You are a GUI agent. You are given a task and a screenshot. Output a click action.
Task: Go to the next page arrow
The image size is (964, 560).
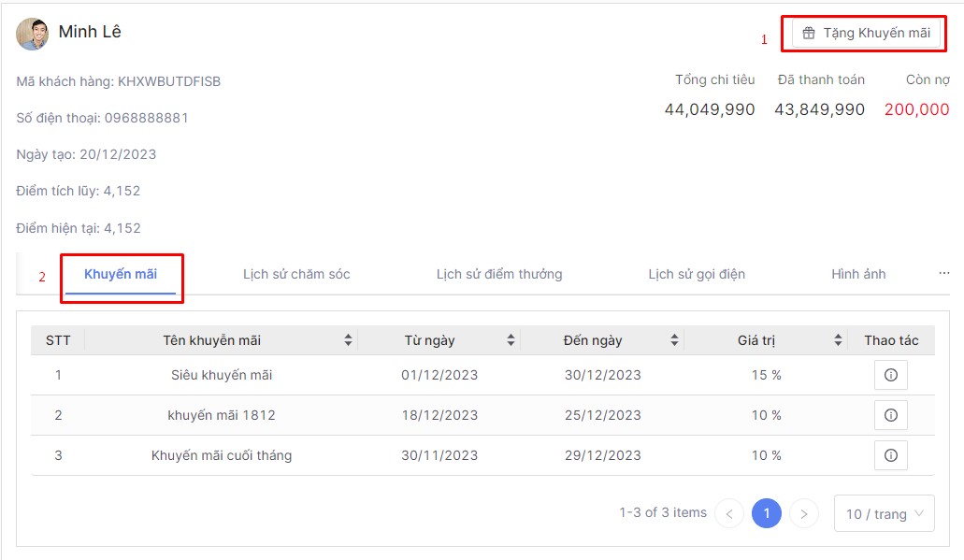coord(804,513)
